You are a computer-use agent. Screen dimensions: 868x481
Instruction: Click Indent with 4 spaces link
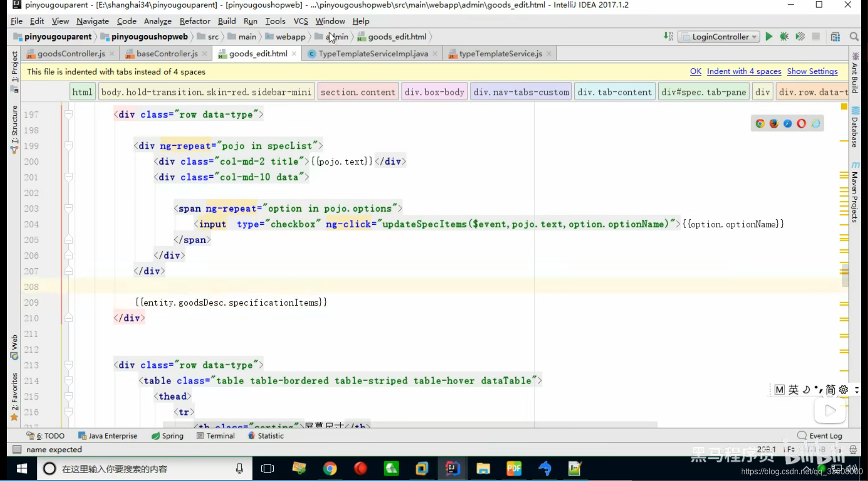point(744,71)
